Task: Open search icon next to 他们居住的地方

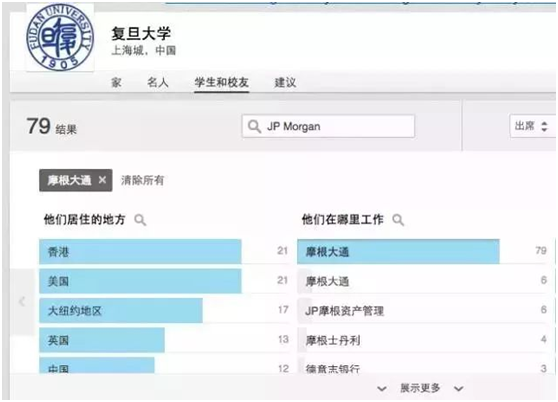Action: [x=140, y=220]
